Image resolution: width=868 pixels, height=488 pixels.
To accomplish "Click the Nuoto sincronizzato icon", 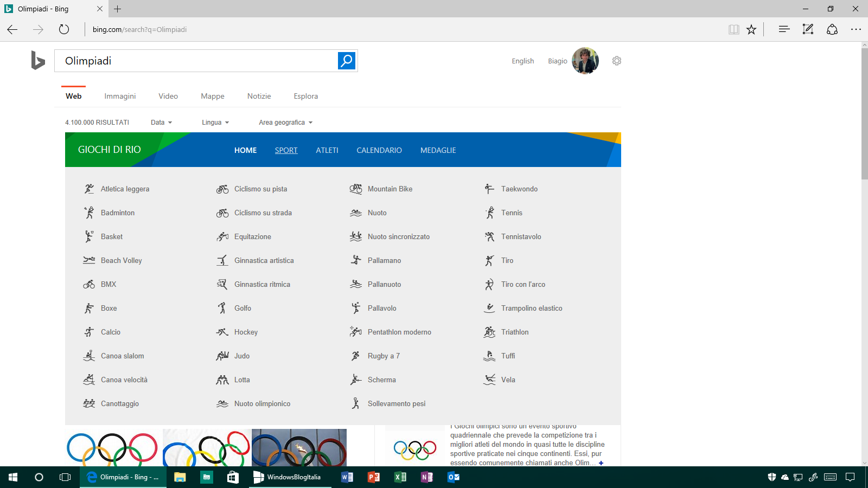I will point(356,236).
